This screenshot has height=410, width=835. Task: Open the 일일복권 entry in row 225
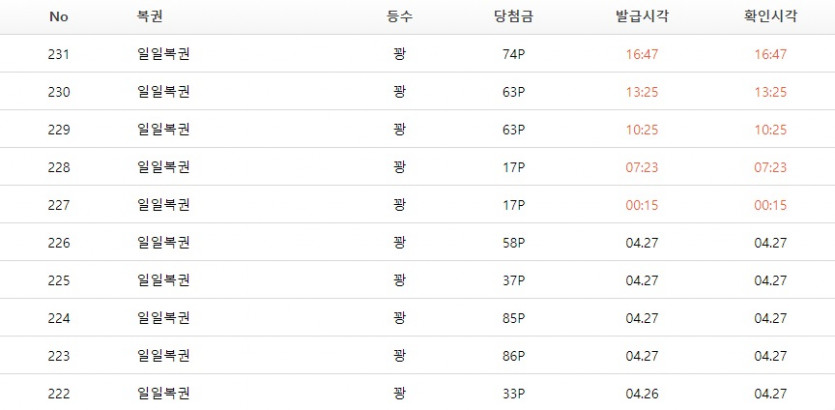(163, 280)
